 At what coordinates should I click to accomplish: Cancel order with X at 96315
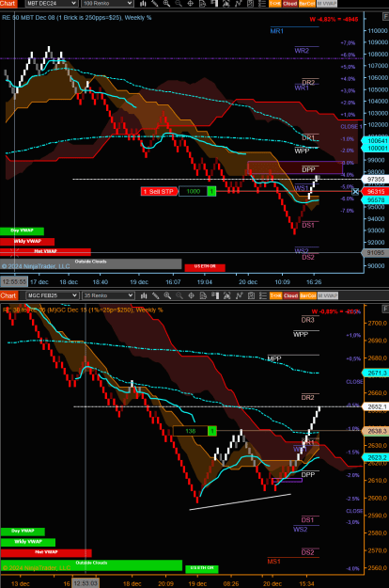pyautogui.click(x=355, y=192)
